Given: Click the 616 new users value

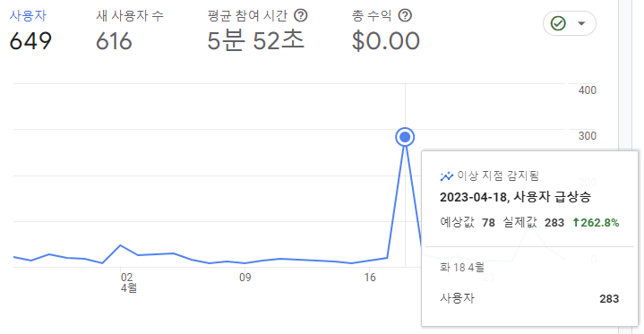Looking at the screenshot, I should point(114,41).
